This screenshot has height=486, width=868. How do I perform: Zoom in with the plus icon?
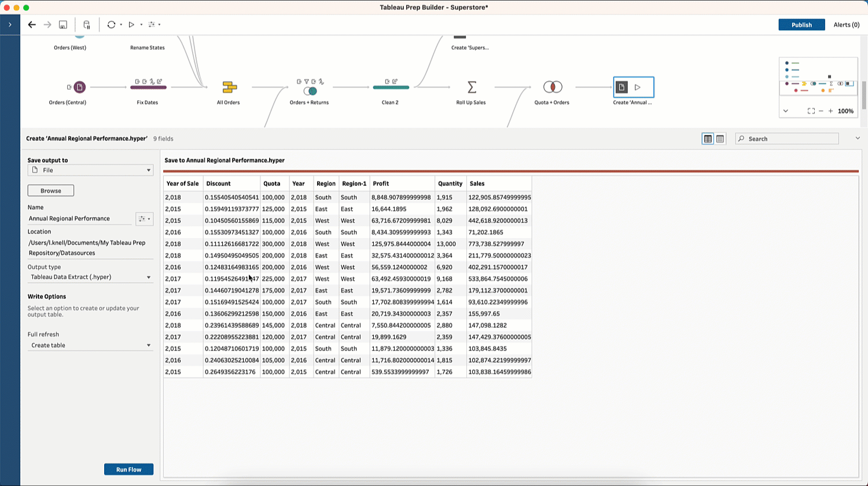[831, 111]
